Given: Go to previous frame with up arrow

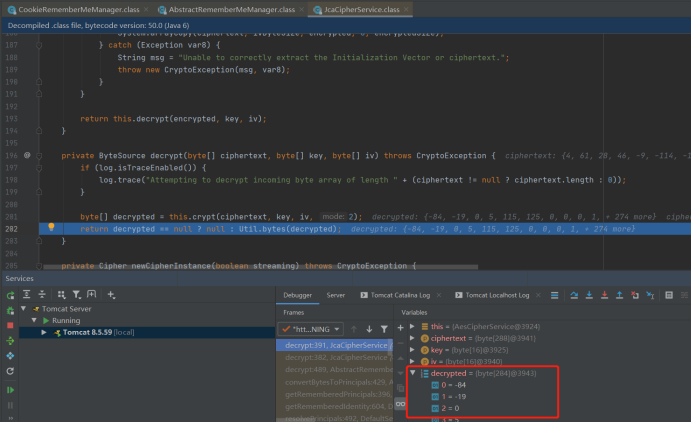Looking at the screenshot, I should pyautogui.click(x=354, y=329).
